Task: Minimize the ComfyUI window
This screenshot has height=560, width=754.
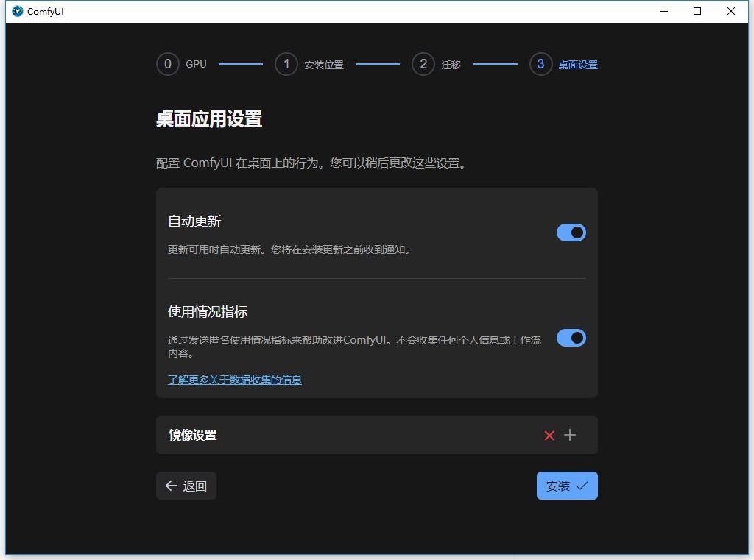Action: (x=664, y=11)
